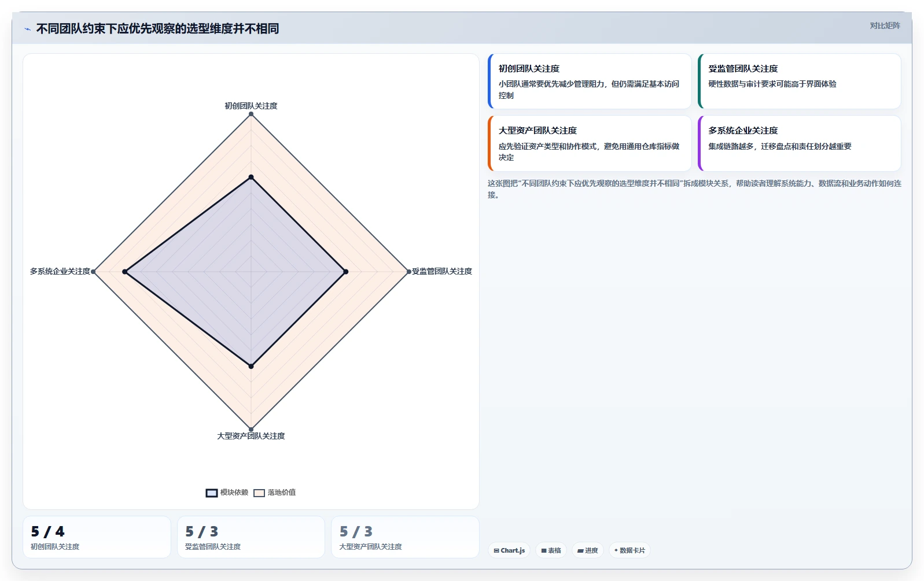Click the outer data point at the top radar vertex

(x=251, y=114)
